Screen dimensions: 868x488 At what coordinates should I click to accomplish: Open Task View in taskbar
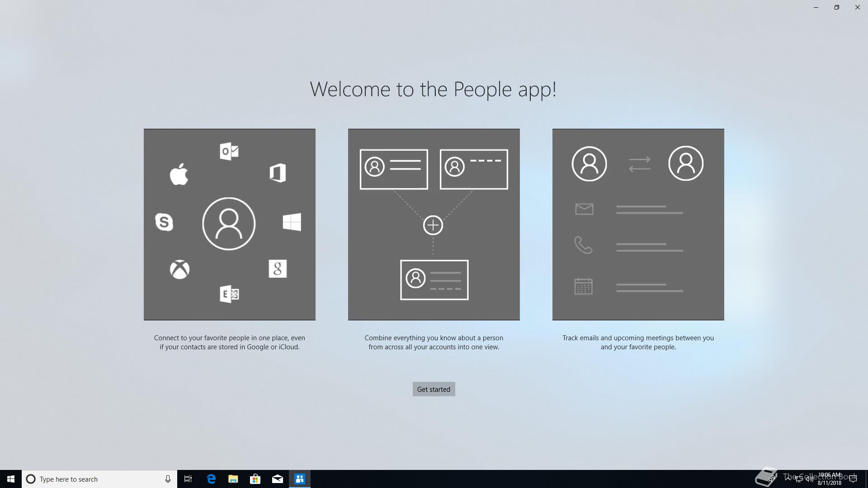click(x=188, y=479)
